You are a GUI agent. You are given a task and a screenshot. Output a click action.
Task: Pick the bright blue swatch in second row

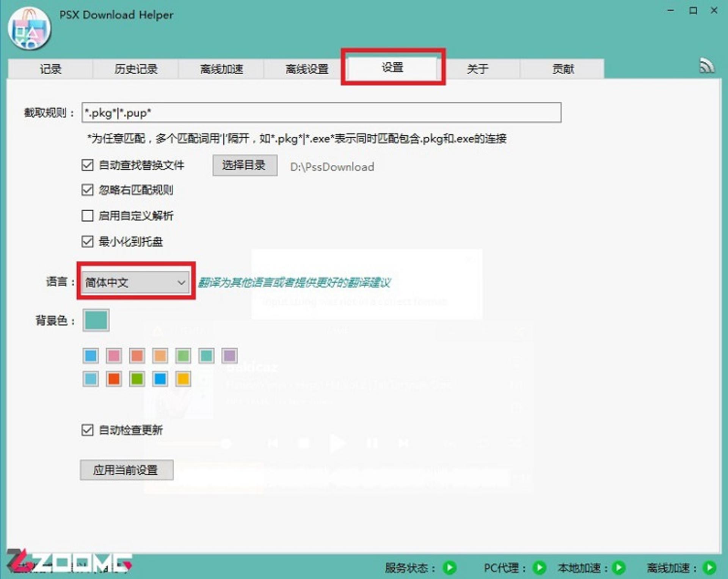[x=160, y=379]
